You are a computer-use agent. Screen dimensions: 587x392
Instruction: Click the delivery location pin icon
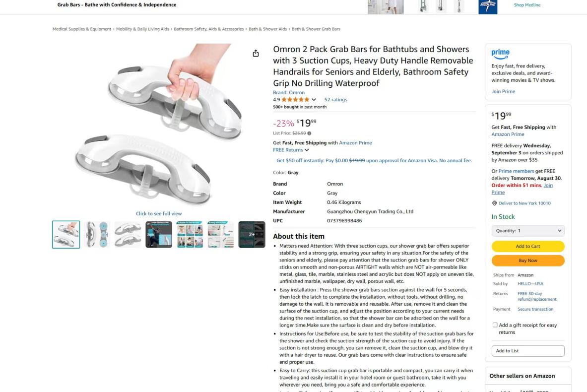click(x=494, y=203)
